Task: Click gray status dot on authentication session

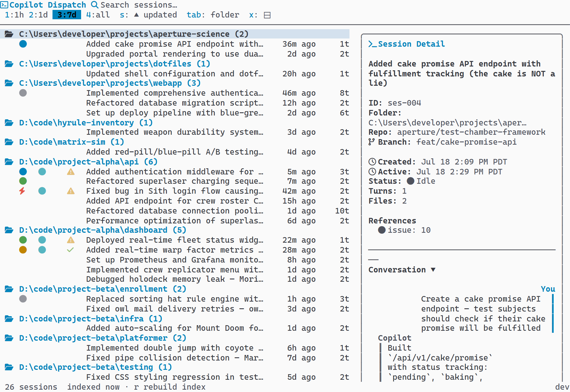Action: (23, 93)
